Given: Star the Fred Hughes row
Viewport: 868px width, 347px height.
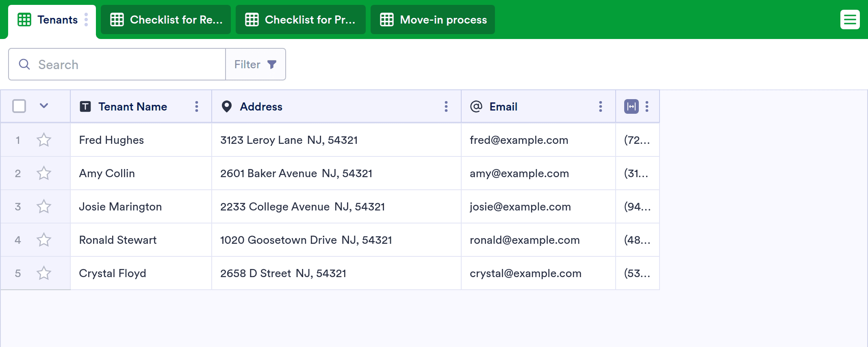Looking at the screenshot, I should tap(44, 140).
